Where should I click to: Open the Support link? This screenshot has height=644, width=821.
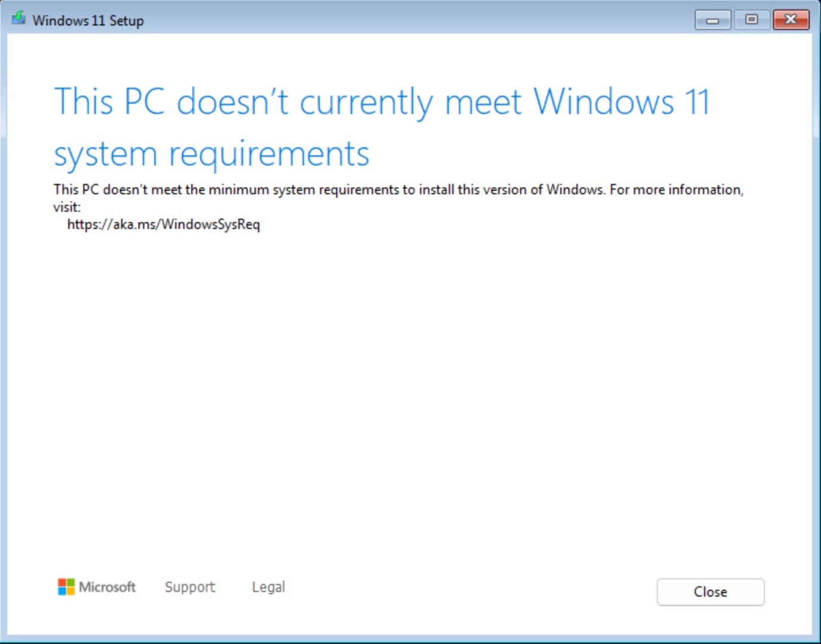[190, 587]
